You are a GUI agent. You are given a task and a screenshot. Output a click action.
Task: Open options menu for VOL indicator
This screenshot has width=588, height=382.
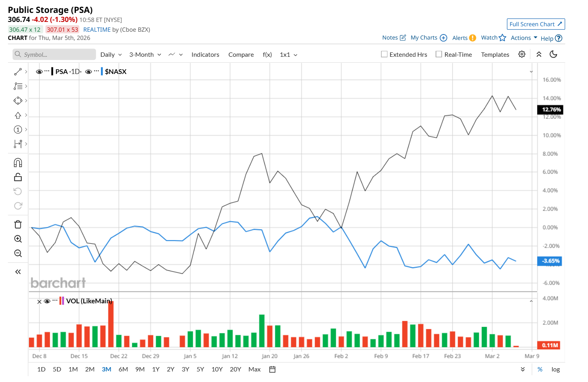(x=55, y=301)
